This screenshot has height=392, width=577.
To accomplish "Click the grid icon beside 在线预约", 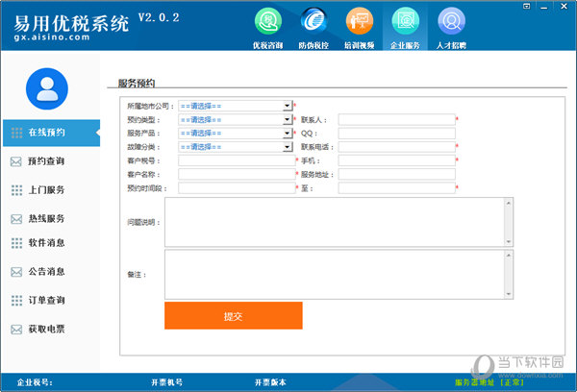I will point(16,133).
